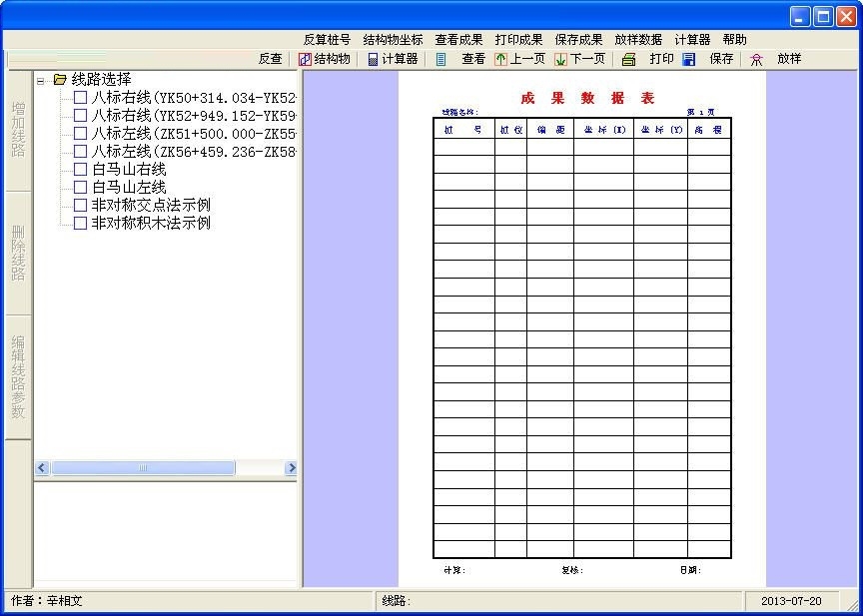Screen dimensions: 863x616
Task: Close the application window
Action: point(846,17)
